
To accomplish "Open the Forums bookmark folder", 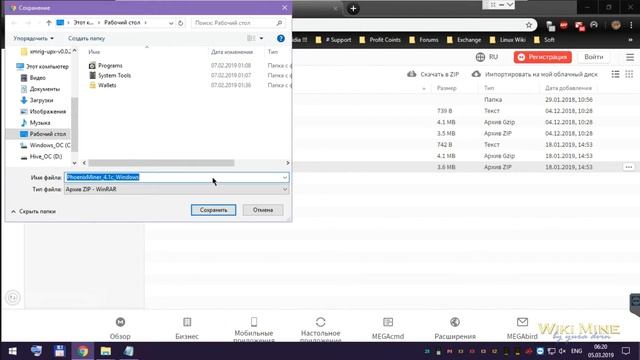I will tap(424, 40).
